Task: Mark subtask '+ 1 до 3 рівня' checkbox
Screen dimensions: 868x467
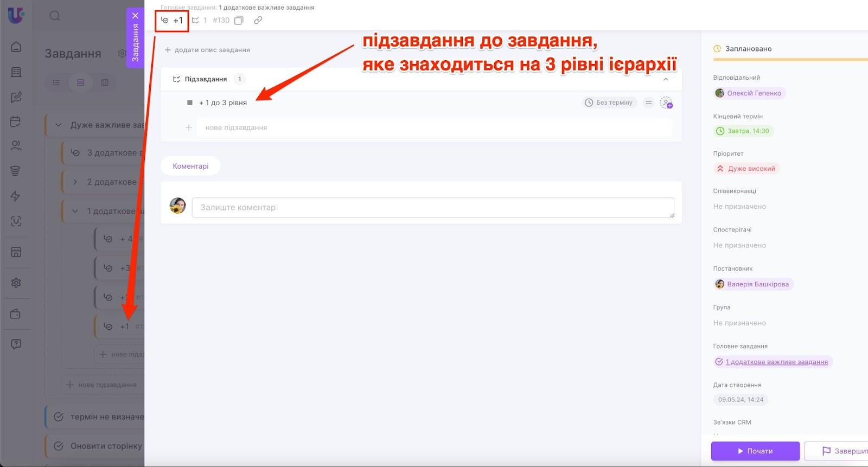Action: click(189, 103)
